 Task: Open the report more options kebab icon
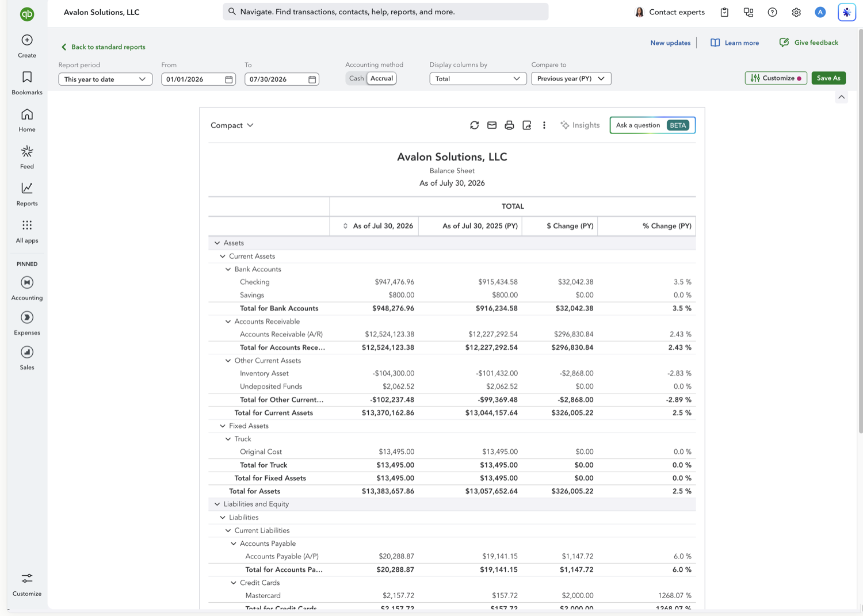pos(544,125)
